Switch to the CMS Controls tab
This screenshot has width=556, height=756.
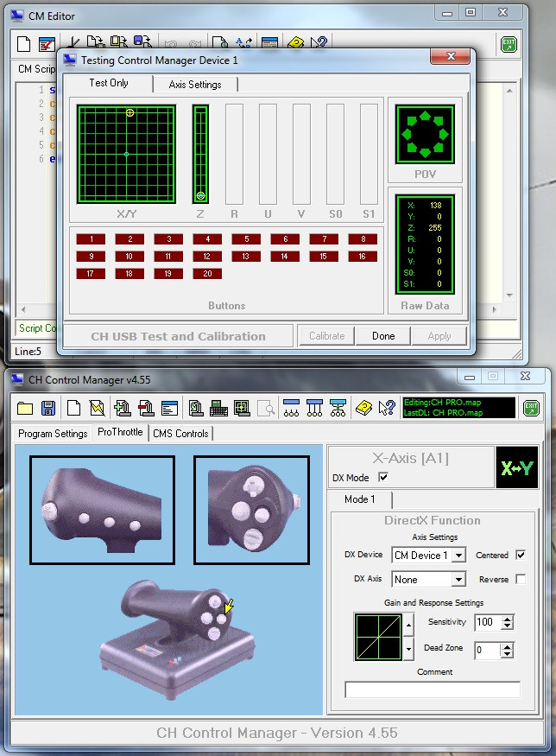pos(180,434)
